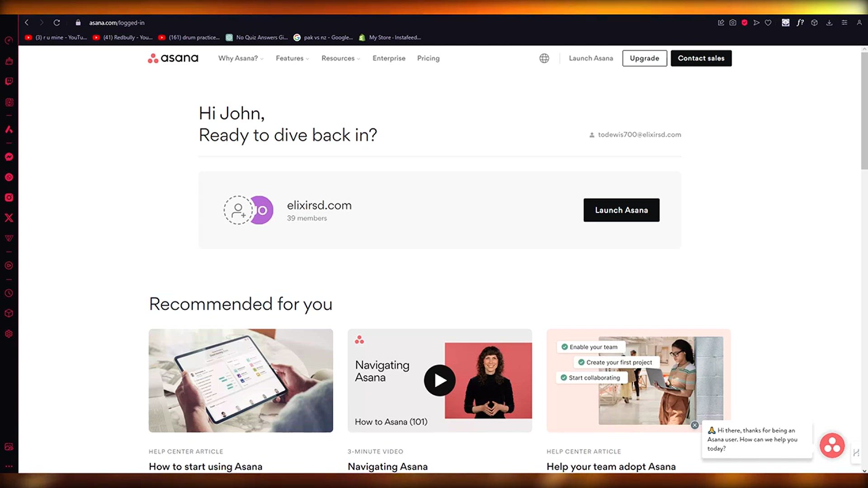Click the f? font finder extension icon
868x488 pixels.
[800, 23]
